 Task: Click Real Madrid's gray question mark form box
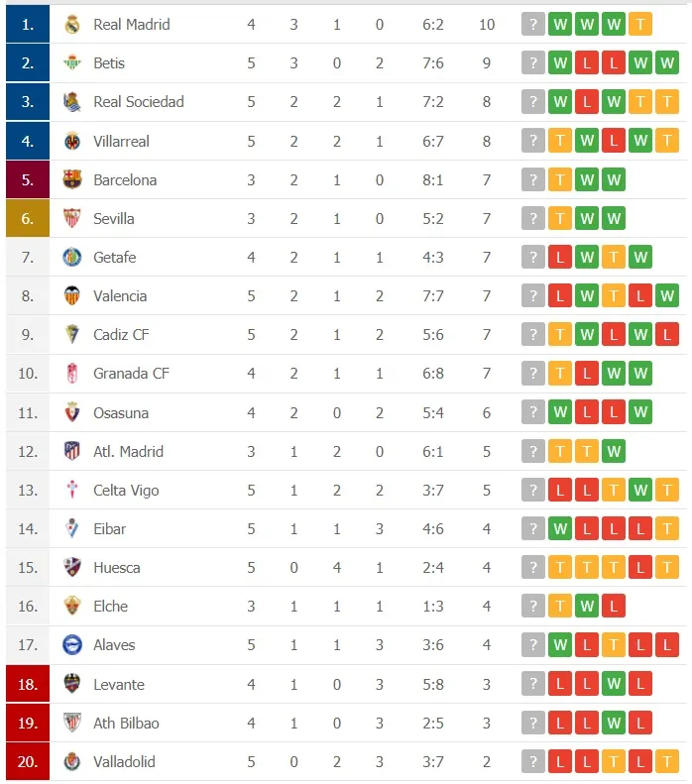click(533, 24)
